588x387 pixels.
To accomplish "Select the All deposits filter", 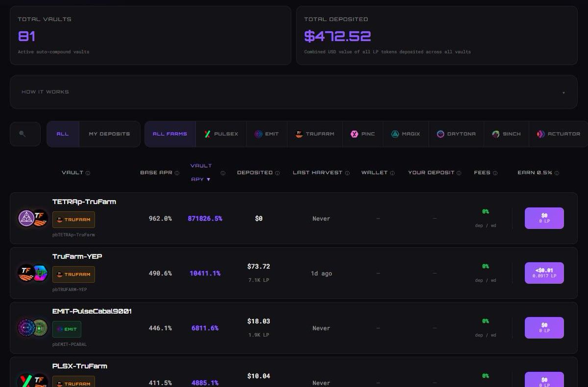I will tap(63, 134).
